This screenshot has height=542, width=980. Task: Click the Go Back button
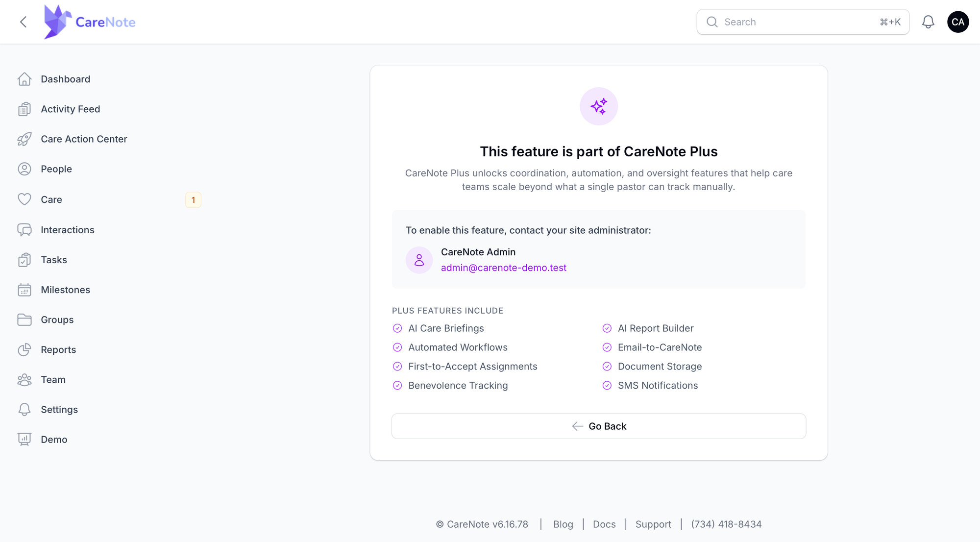click(599, 426)
